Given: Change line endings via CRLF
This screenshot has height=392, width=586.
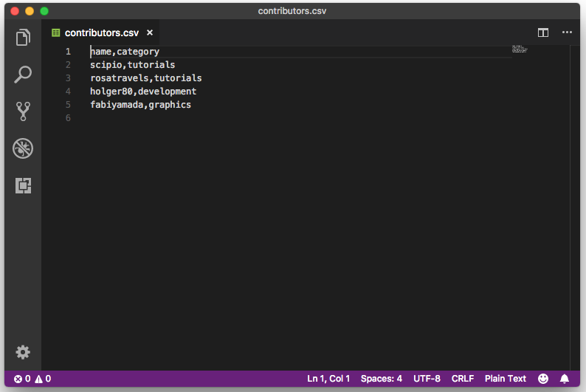Looking at the screenshot, I should coord(463,379).
